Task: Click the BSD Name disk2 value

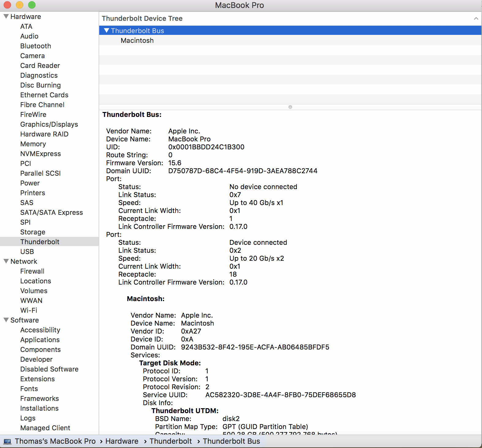Action: pyautogui.click(x=231, y=419)
